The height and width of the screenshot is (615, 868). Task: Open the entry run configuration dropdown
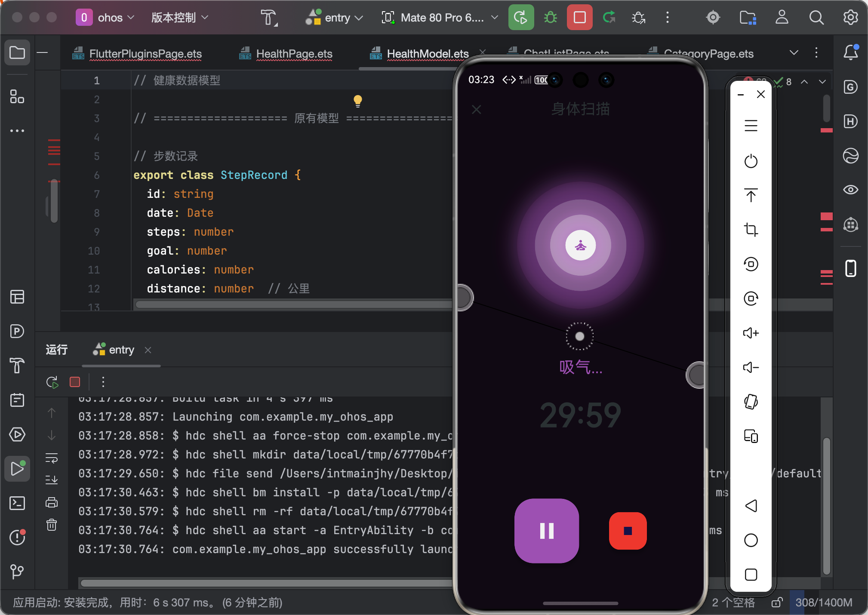pos(335,18)
